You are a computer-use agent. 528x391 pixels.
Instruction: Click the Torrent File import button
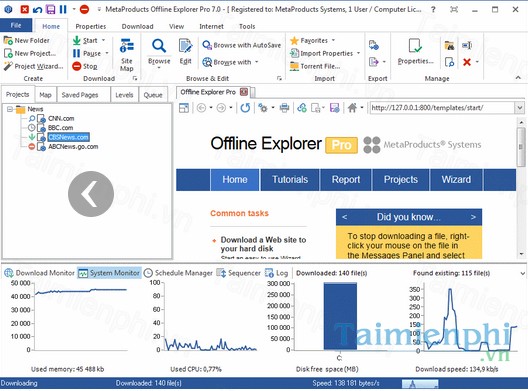click(315, 66)
